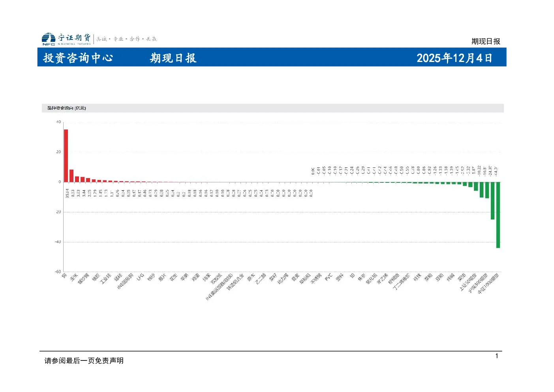The image size is (554, 392).
Task: Click the x-axis label 橡胶
Action: 96,277
